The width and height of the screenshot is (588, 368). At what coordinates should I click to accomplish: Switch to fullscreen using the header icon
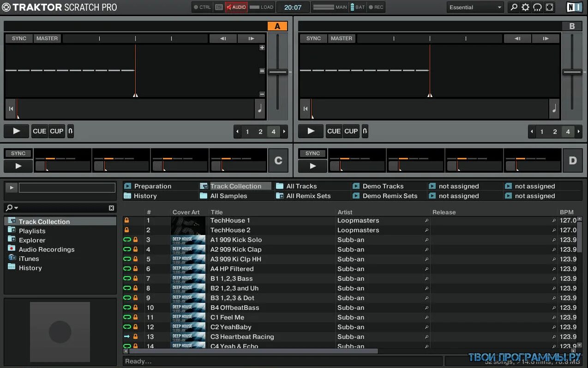click(549, 7)
